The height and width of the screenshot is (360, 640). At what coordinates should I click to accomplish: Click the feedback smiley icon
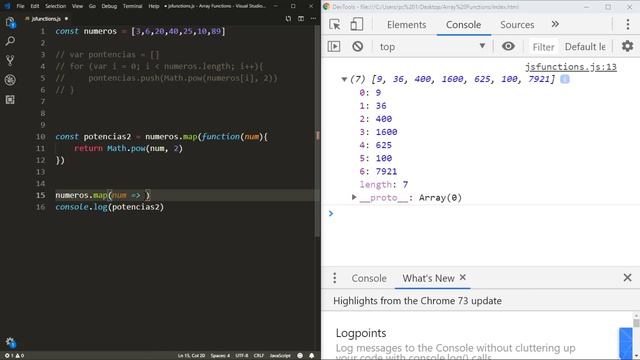pos(300,356)
